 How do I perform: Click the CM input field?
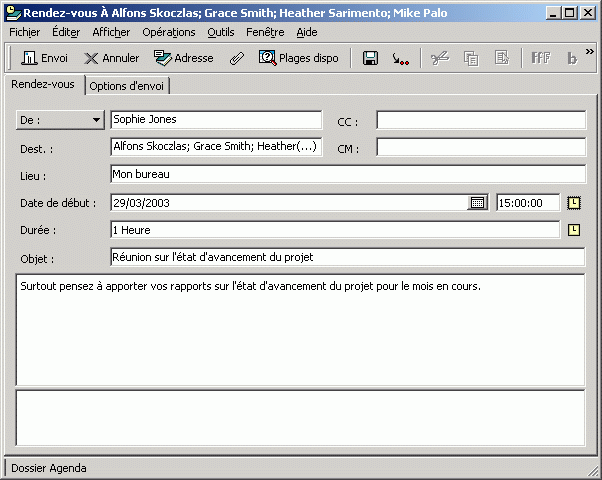(481, 147)
